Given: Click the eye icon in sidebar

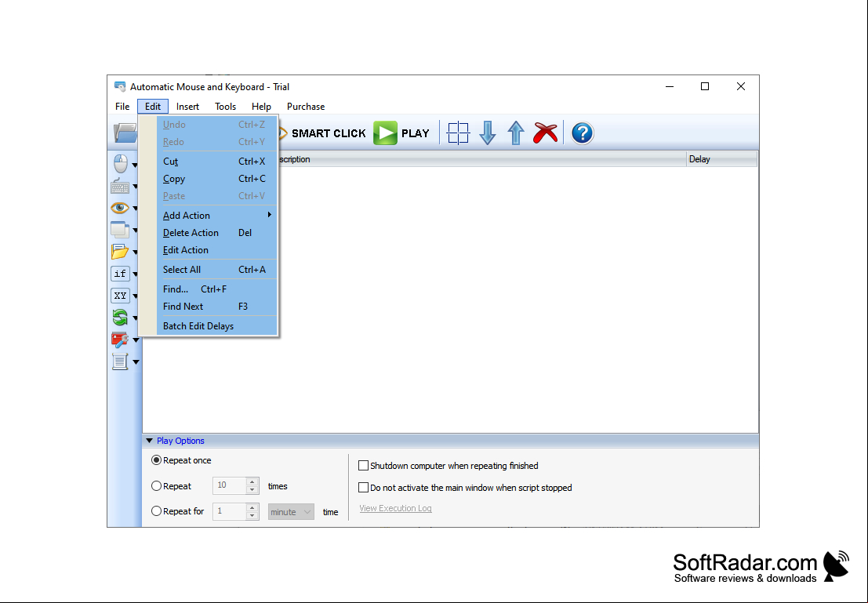Looking at the screenshot, I should click(120, 208).
